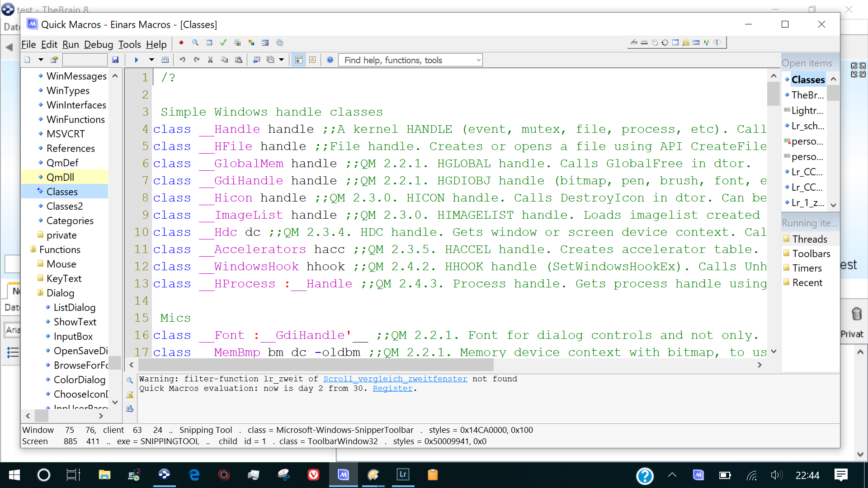Viewport: 868px width, 488px height.
Task: Open the Debug menu
Action: (x=98, y=44)
